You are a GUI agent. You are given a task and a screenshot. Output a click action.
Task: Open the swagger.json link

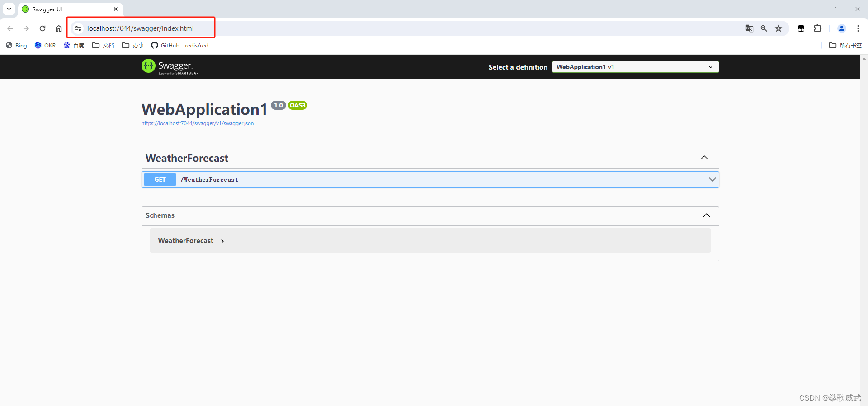point(198,123)
